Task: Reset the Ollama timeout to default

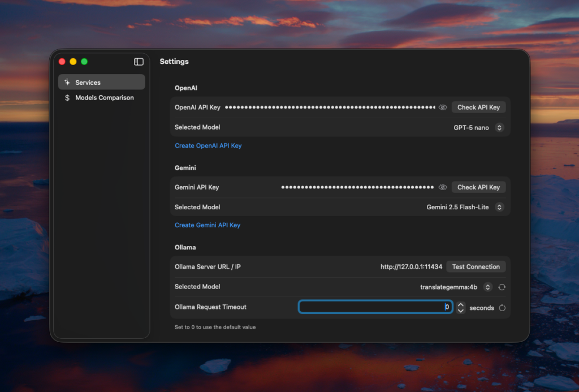Action: [502, 308]
